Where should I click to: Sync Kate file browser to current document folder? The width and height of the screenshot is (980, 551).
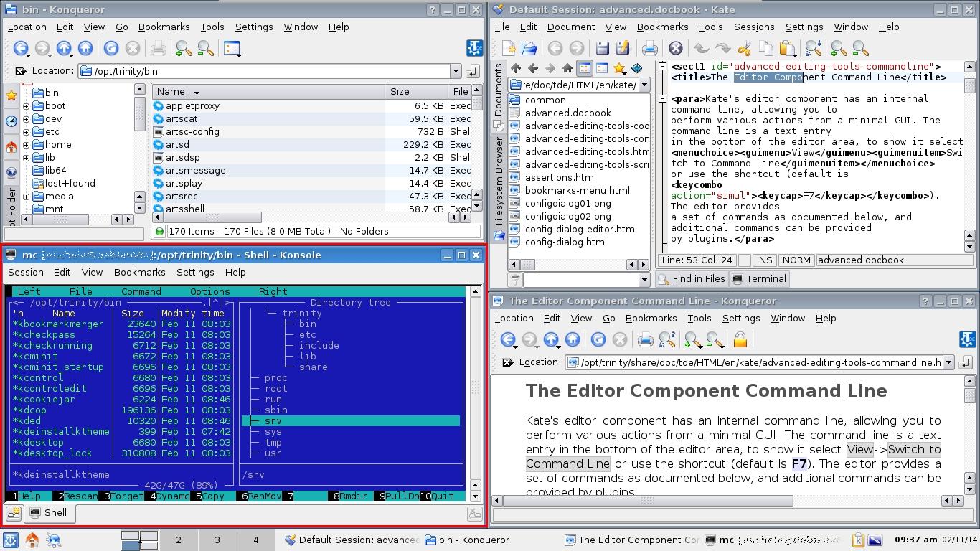pos(636,68)
